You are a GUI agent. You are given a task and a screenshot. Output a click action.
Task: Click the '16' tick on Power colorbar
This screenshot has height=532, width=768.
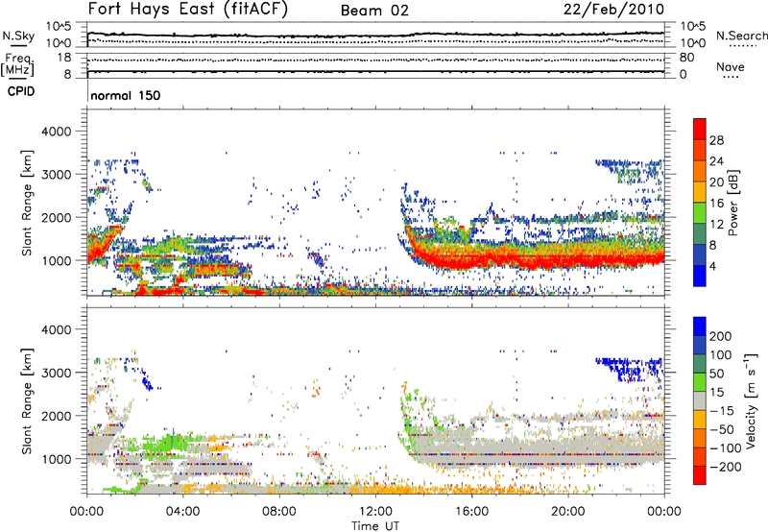[716, 204]
